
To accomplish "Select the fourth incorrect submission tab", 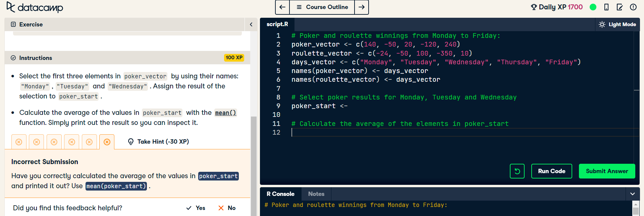I will pos(72,142).
